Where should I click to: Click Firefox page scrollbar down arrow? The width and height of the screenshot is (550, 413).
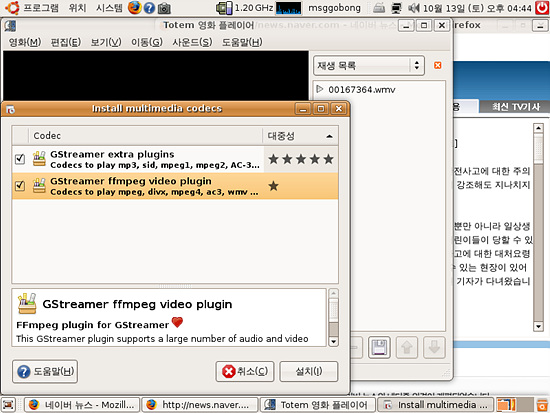538,327
